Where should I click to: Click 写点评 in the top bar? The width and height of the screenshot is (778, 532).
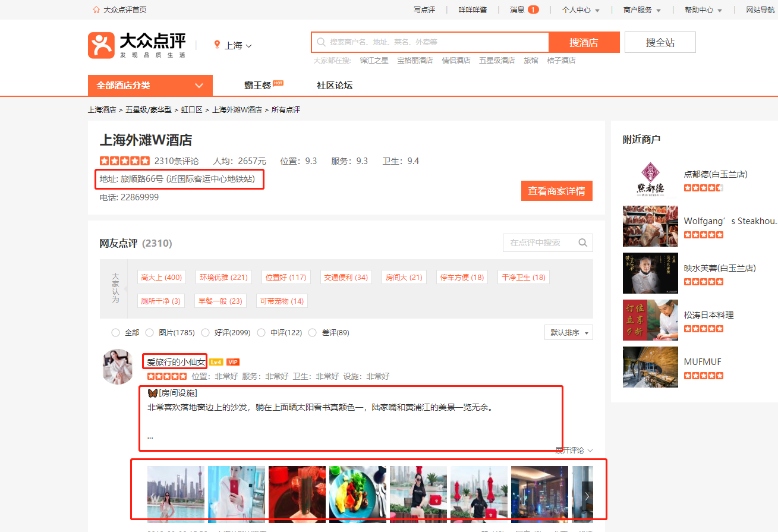(x=424, y=10)
